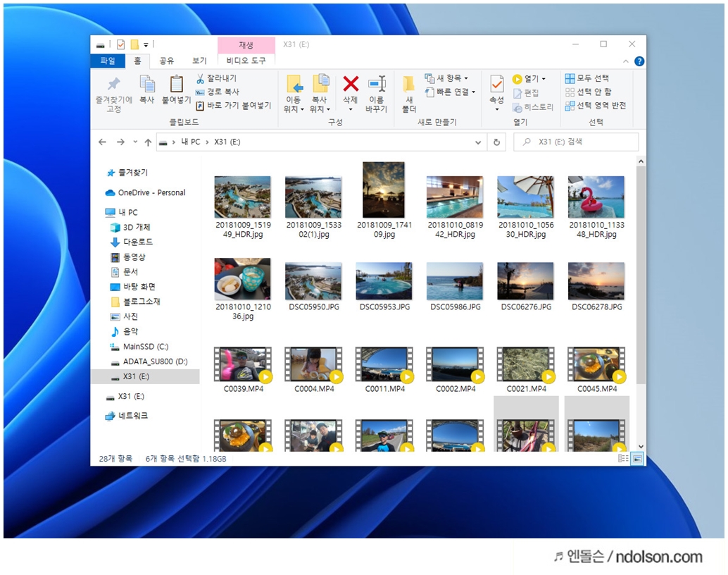Select the C0039.MP4 video thumbnail
This screenshot has height=575, width=728.
coord(243,364)
